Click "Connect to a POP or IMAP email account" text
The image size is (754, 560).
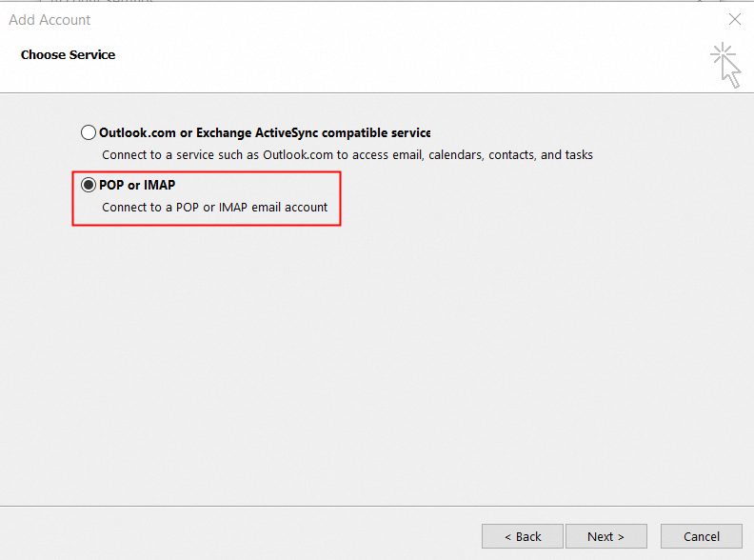(x=214, y=207)
